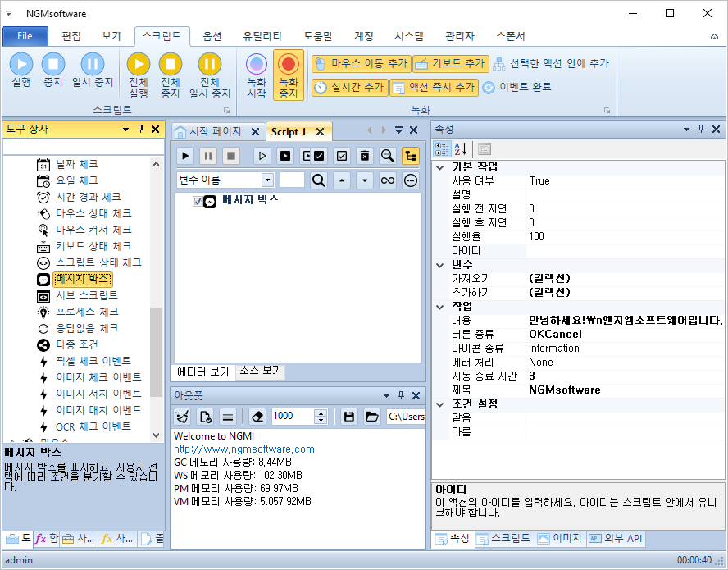
Task: Click the move-up arrow button in editor
Action: point(342,180)
